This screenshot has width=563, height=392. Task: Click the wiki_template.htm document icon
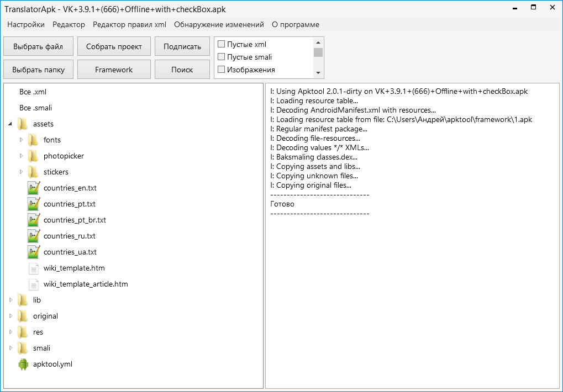(x=33, y=268)
